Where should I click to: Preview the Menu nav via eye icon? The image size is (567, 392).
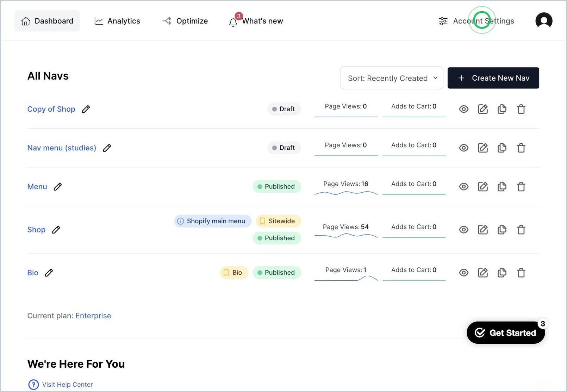point(464,187)
